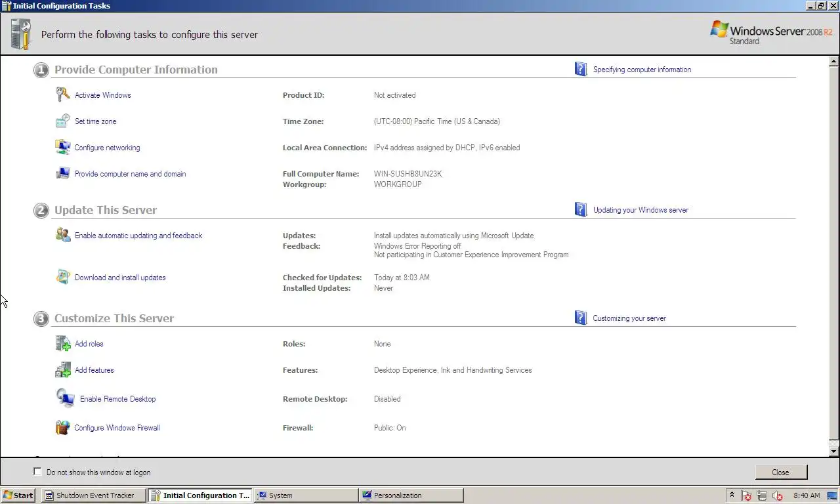Click the Close button at the bottom
The image size is (840, 504).
point(781,472)
